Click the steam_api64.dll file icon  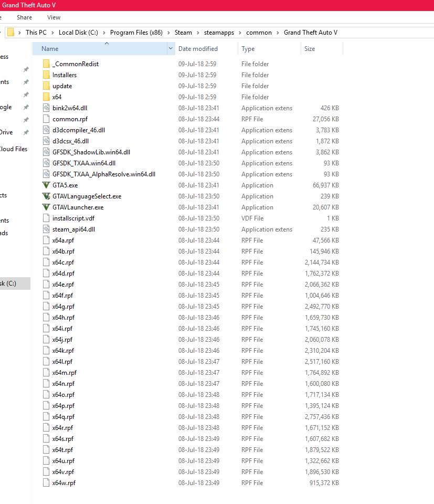46,229
